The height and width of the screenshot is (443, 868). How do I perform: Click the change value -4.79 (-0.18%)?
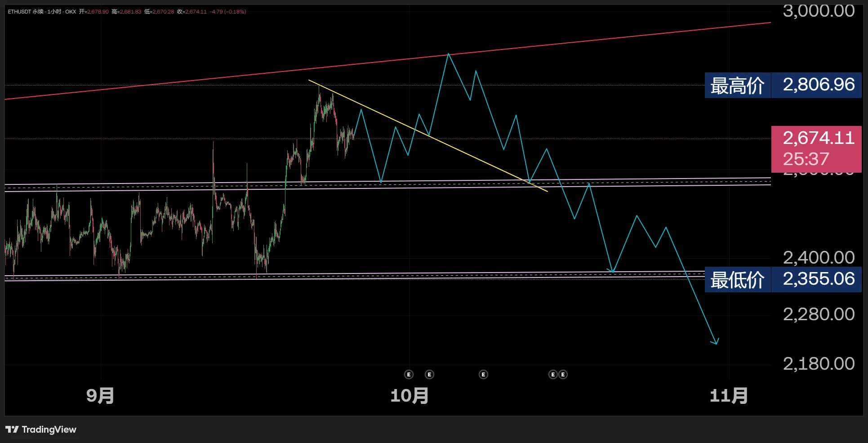click(228, 12)
